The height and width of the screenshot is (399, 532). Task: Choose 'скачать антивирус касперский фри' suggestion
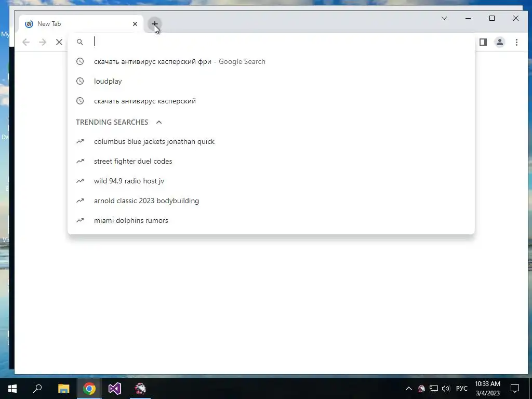(x=271, y=61)
